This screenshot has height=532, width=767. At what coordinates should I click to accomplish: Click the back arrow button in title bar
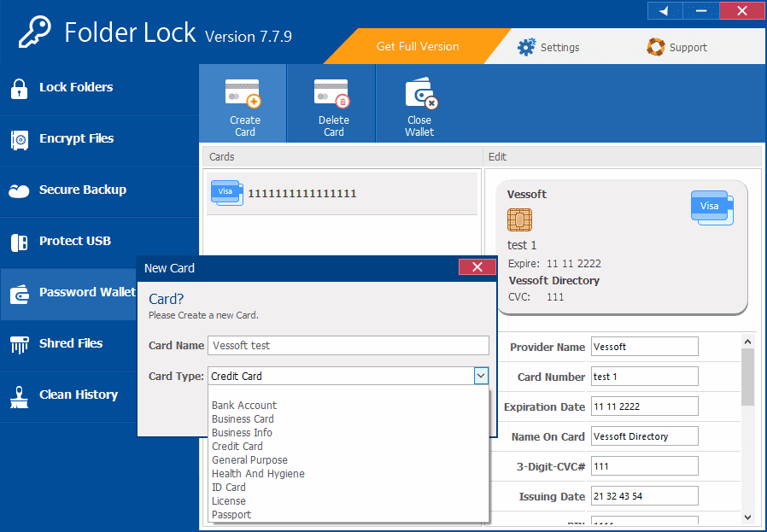(x=665, y=11)
